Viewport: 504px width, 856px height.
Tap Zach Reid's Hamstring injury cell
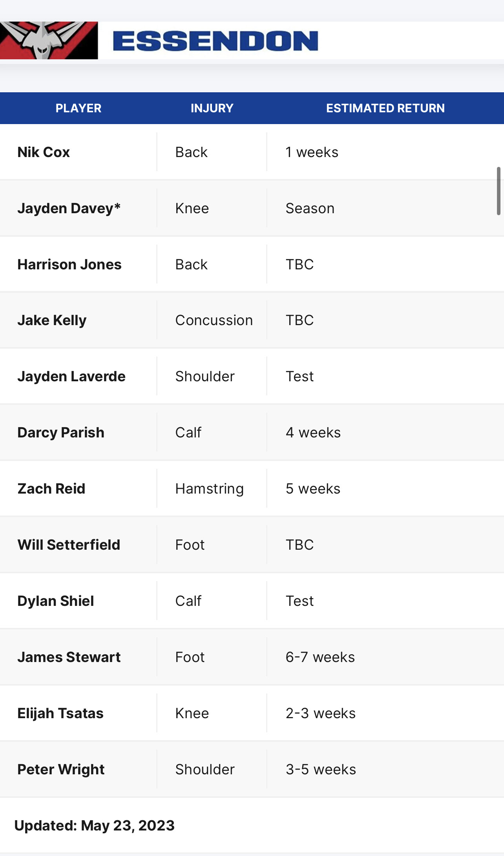[210, 488]
